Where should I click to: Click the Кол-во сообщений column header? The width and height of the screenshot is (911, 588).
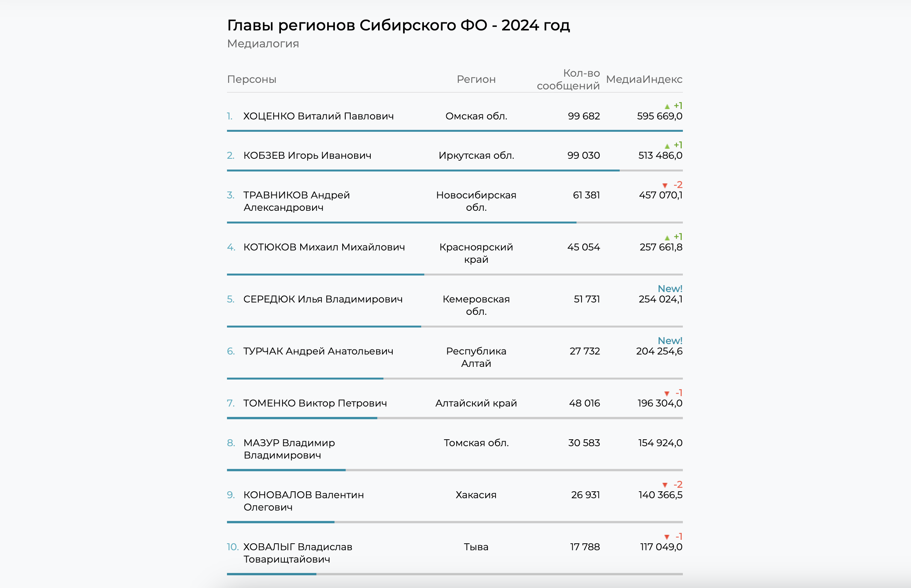pyautogui.click(x=568, y=79)
